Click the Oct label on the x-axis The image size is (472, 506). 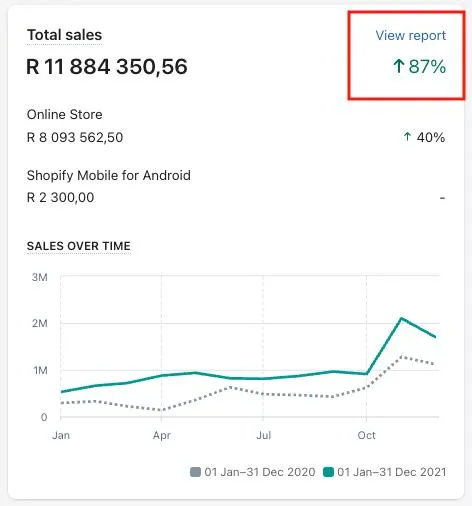click(x=366, y=435)
